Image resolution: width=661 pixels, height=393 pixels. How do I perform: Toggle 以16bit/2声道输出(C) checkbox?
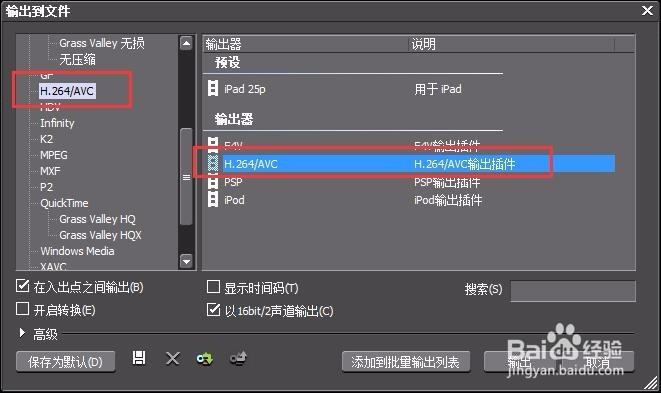(x=213, y=310)
